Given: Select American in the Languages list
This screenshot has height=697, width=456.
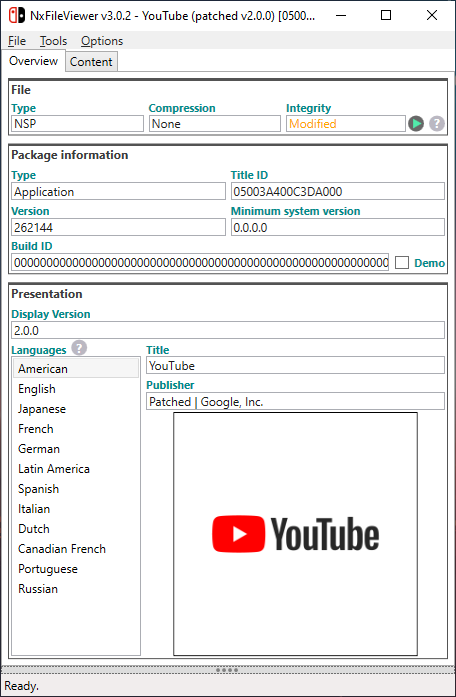Looking at the screenshot, I should coord(76,369).
